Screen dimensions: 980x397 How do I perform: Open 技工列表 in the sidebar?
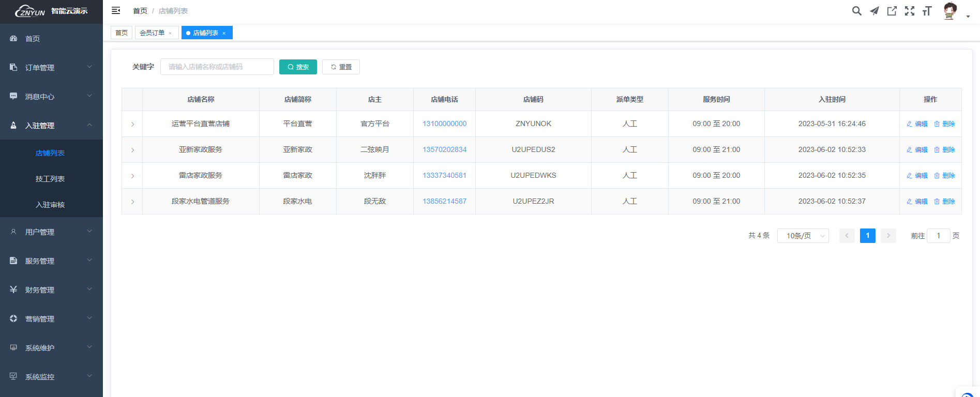click(x=50, y=179)
